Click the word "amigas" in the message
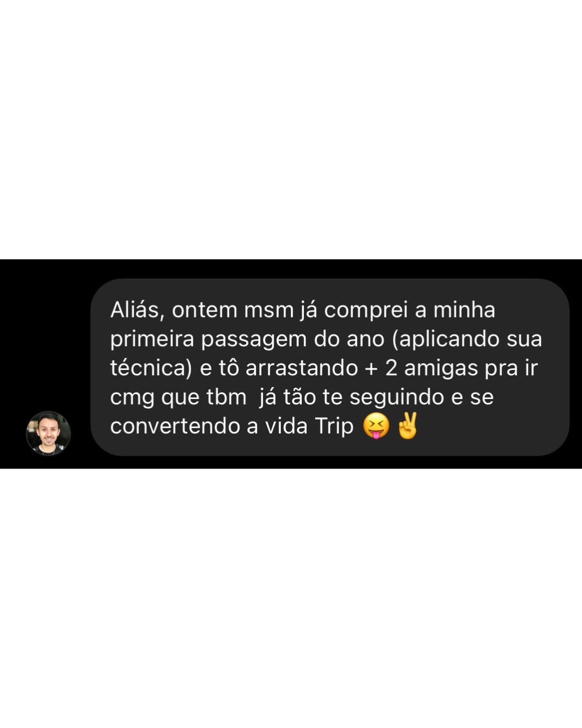The width and height of the screenshot is (582, 728). click(441, 368)
